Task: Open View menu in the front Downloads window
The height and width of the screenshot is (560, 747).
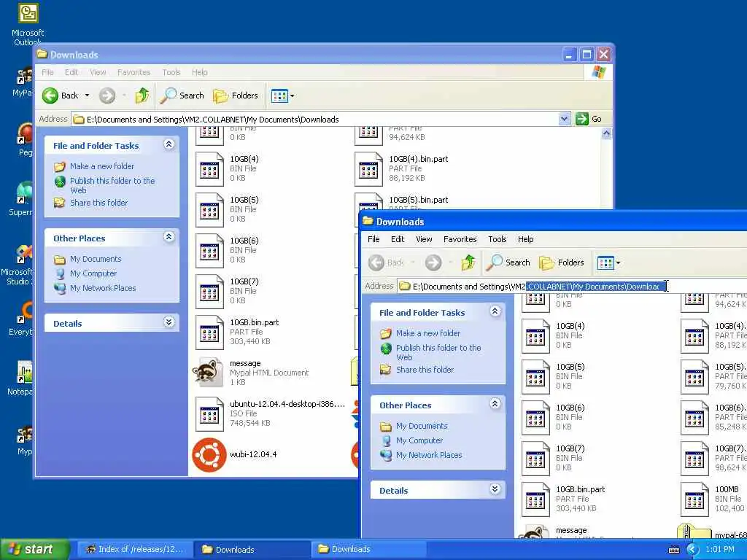Action: point(424,239)
